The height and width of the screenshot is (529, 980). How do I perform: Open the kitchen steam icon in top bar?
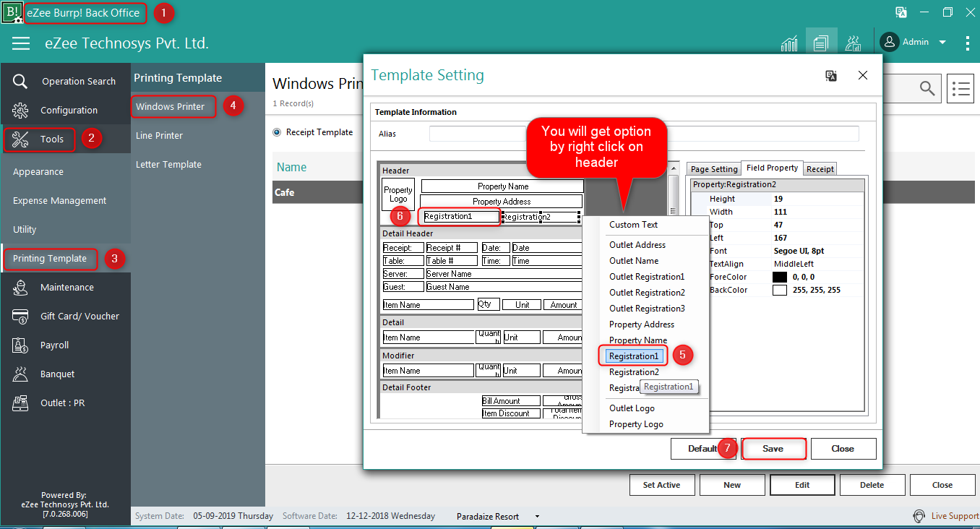click(854, 43)
